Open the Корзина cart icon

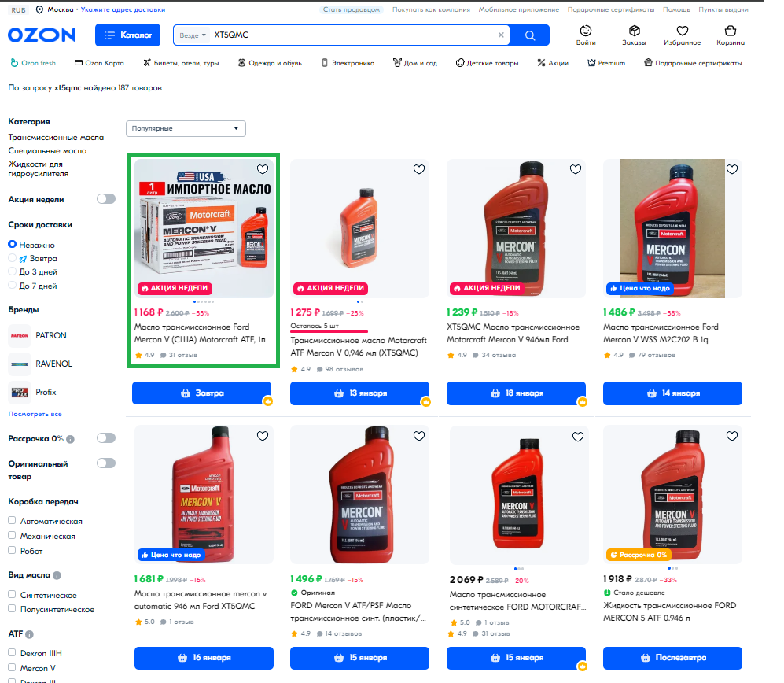pos(731,35)
